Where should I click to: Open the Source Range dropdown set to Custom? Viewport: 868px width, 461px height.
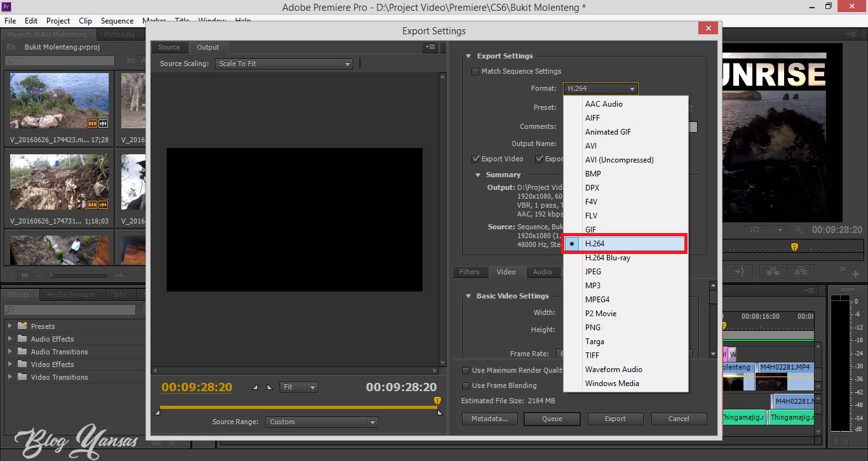click(322, 422)
